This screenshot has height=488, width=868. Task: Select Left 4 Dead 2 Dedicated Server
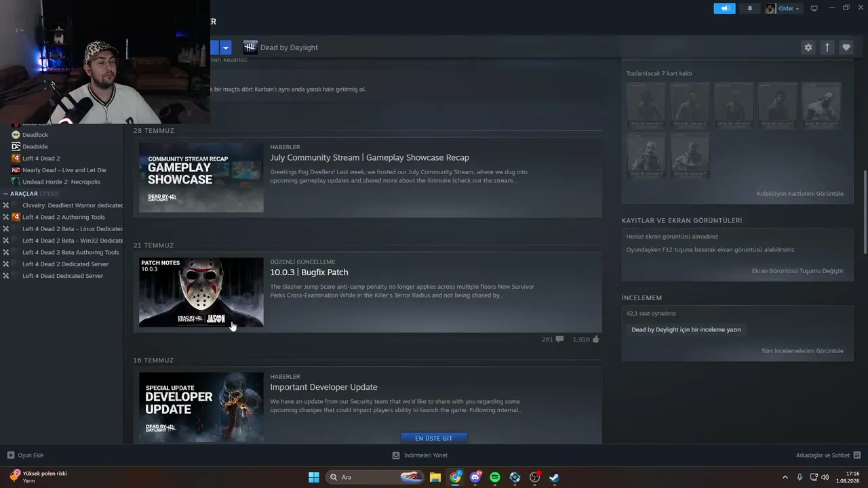(x=65, y=264)
